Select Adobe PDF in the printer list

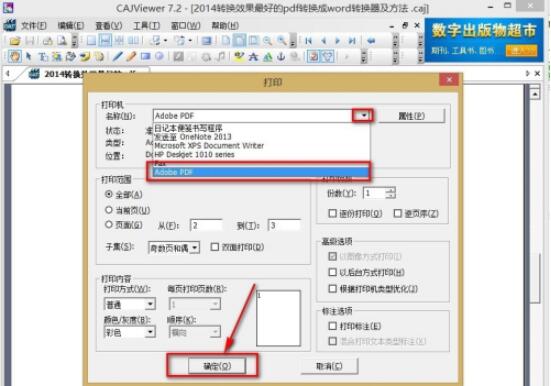pos(261,172)
